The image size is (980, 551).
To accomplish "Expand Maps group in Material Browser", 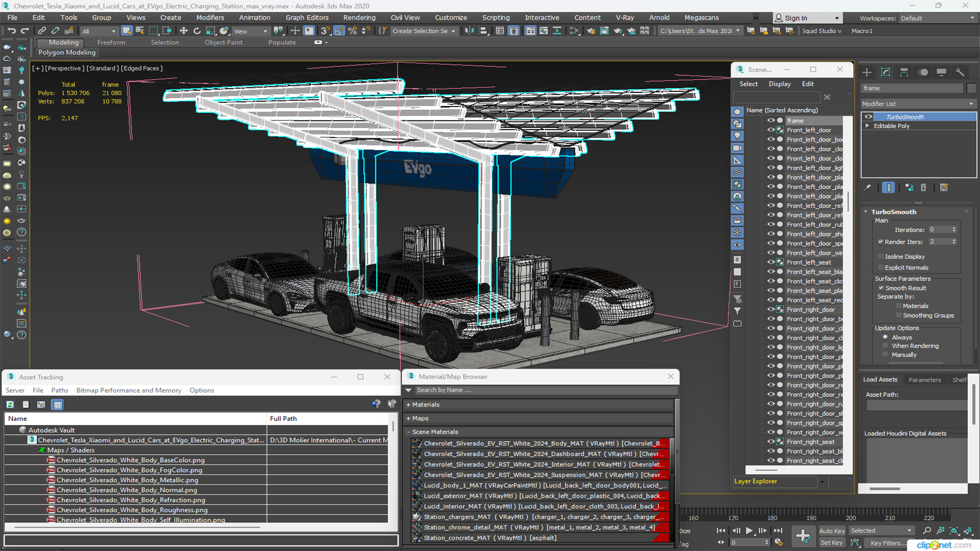I will [408, 418].
